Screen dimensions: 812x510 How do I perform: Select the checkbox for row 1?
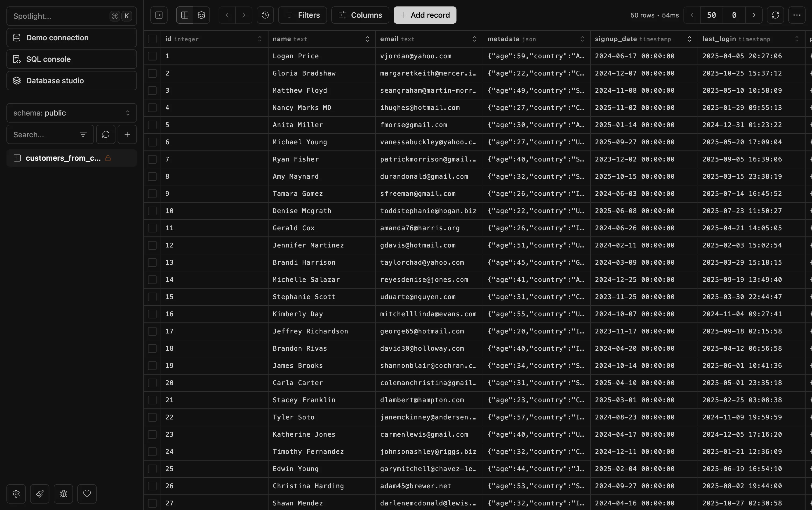152,56
